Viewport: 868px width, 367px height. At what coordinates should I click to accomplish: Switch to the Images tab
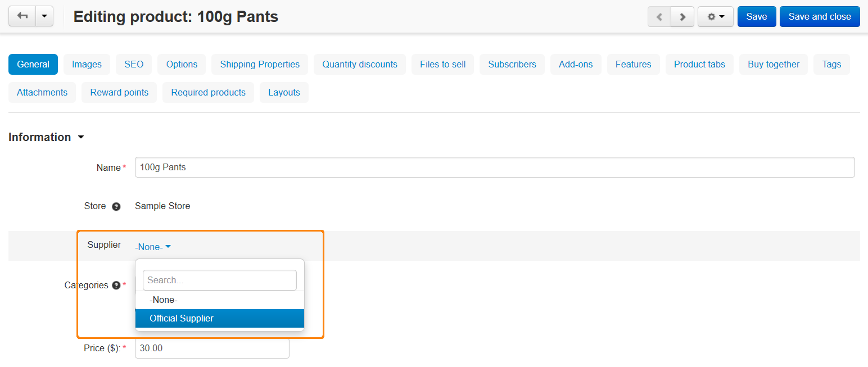point(87,64)
